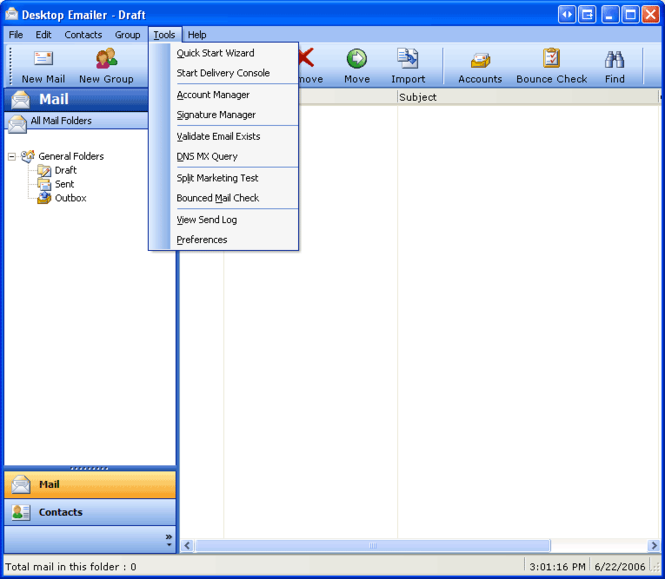Viewport: 665px width, 579px height.
Task: Click the Subject column header
Action: coord(528,97)
